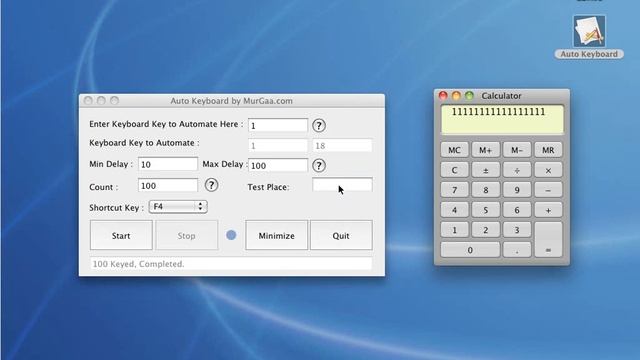Screen dimensions: 640x360
Task: Click the Min Delay input field
Action: click(x=168, y=164)
